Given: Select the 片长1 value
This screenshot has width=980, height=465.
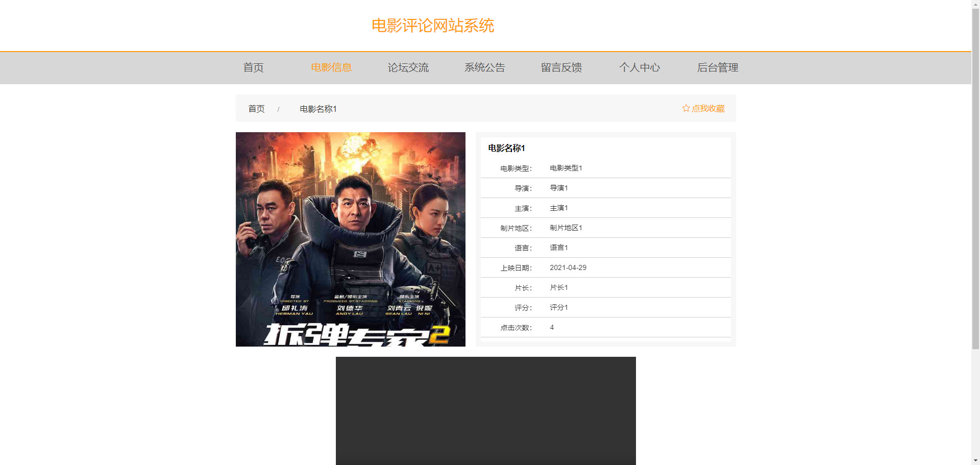Looking at the screenshot, I should [x=558, y=287].
